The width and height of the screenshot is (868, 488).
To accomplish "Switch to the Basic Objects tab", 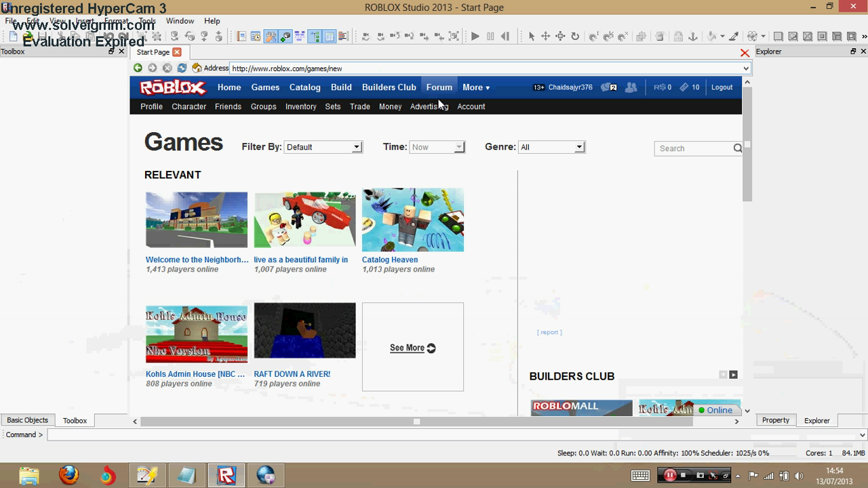I will coord(27,420).
